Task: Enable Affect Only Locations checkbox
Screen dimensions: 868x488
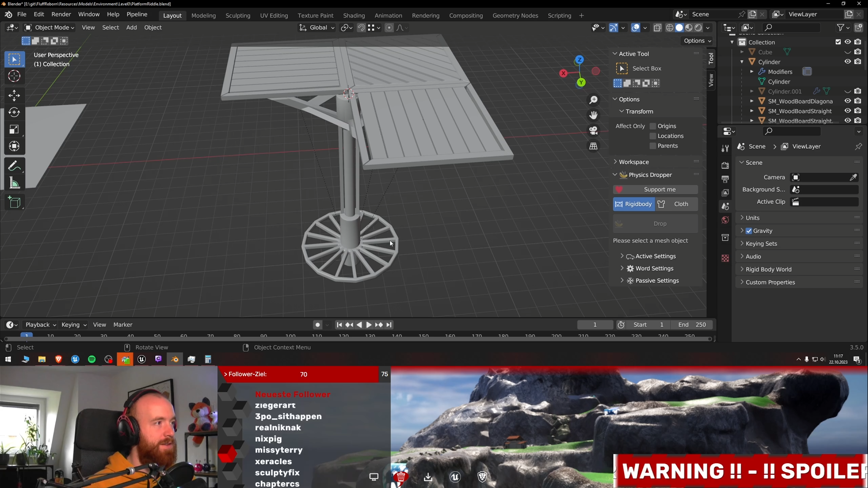Action: click(652, 136)
